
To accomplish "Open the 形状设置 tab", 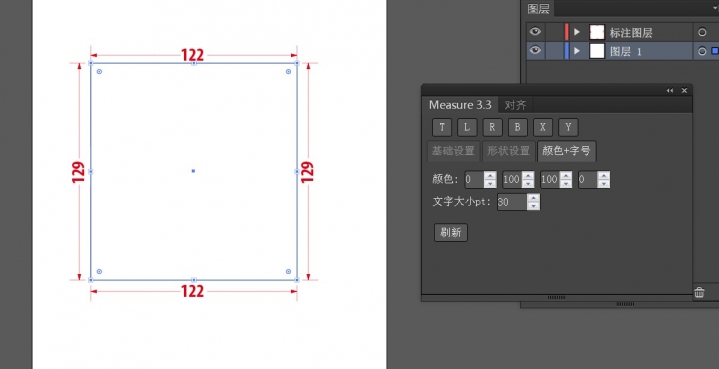I will pyautogui.click(x=509, y=151).
